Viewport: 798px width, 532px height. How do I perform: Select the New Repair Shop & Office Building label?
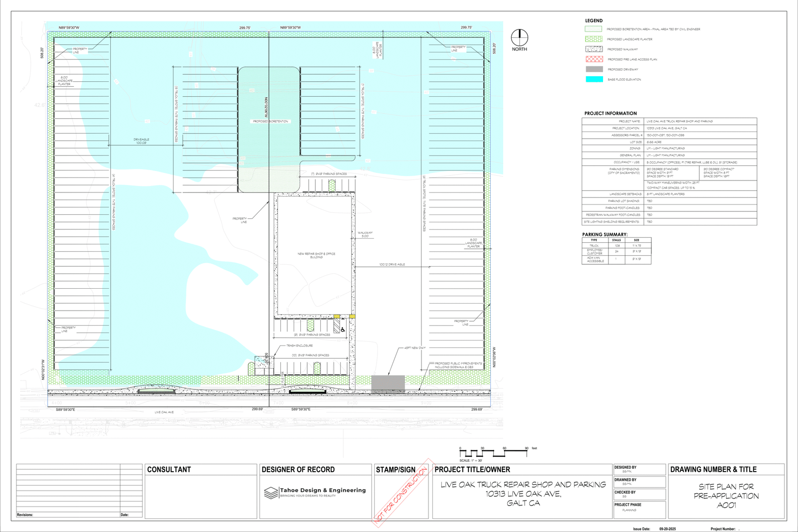click(316, 255)
